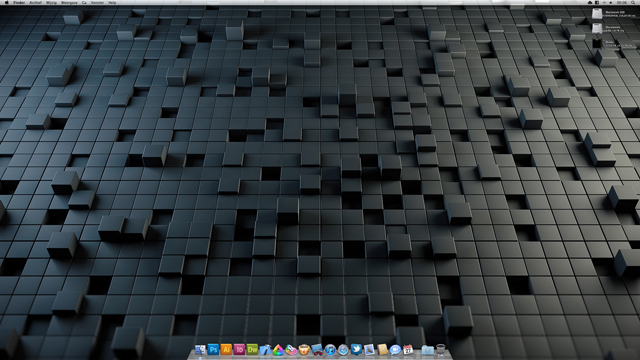This screenshot has width=640, height=360.
Task: Open the Address Book icon in Dock
Action: coord(382,349)
